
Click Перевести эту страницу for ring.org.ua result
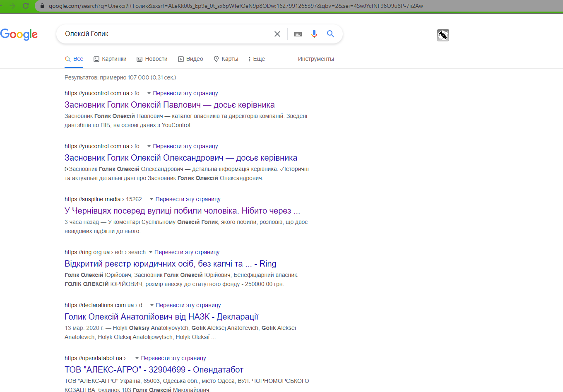coord(187,253)
